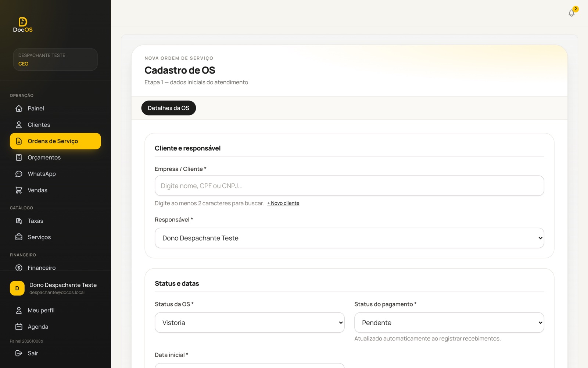Click the 'Painel 20261008b' version text
Screen dimensions: 588x368
pyautogui.click(x=26, y=341)
